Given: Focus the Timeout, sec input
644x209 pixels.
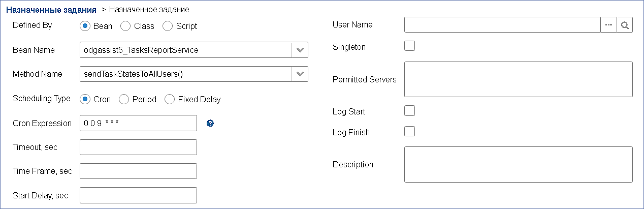Looking at the screenshot, I should (139, 147).
